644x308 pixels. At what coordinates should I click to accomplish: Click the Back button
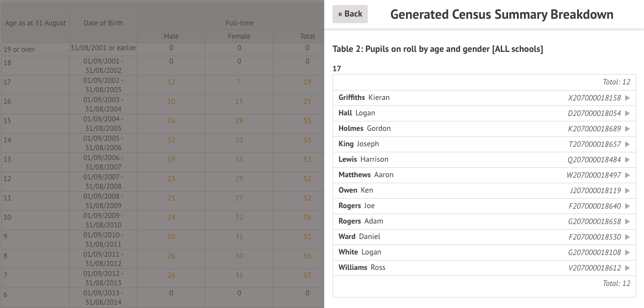pos(350,14)
